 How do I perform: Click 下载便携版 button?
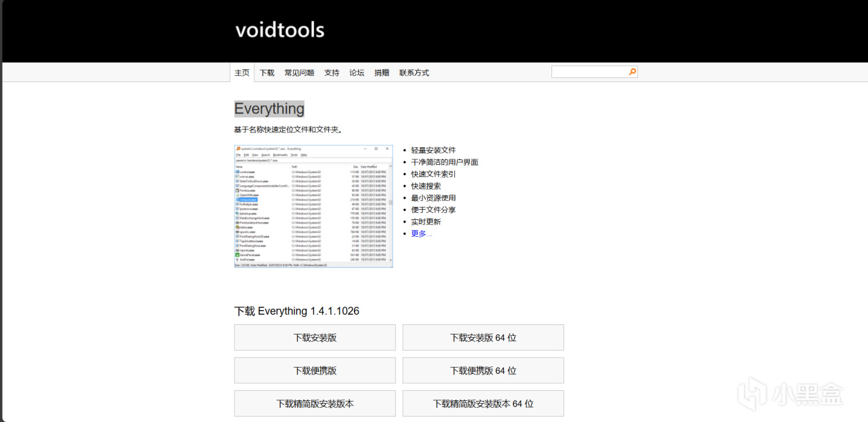click(315, 370)
